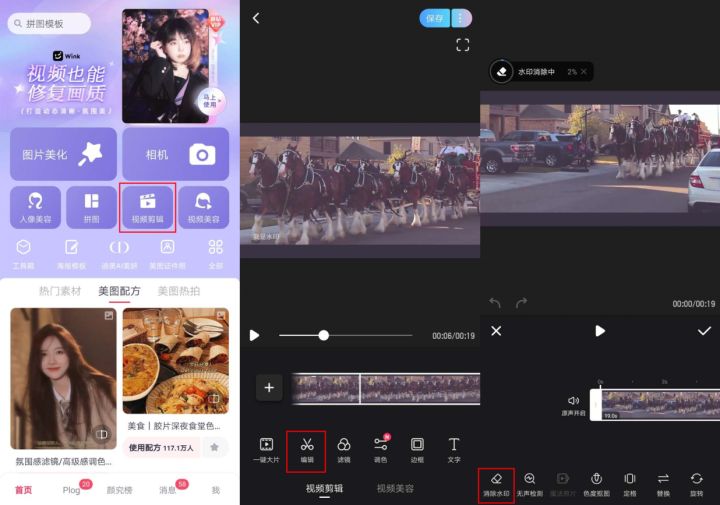Confirm edits with the checkmark
The height and width of the screenshot is (505, 720).
point(704,331)
